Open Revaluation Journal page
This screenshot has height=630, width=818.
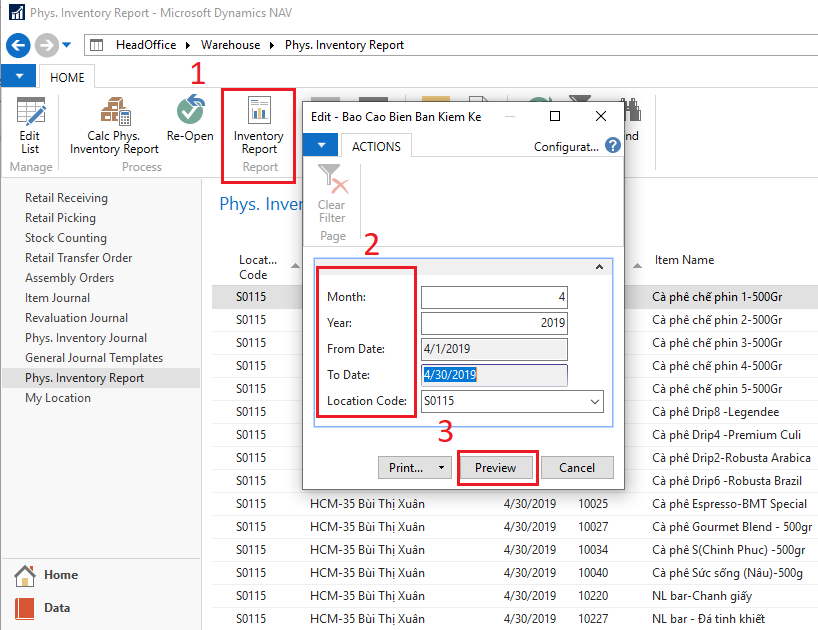pyautogui.click(x=76, y=318)
